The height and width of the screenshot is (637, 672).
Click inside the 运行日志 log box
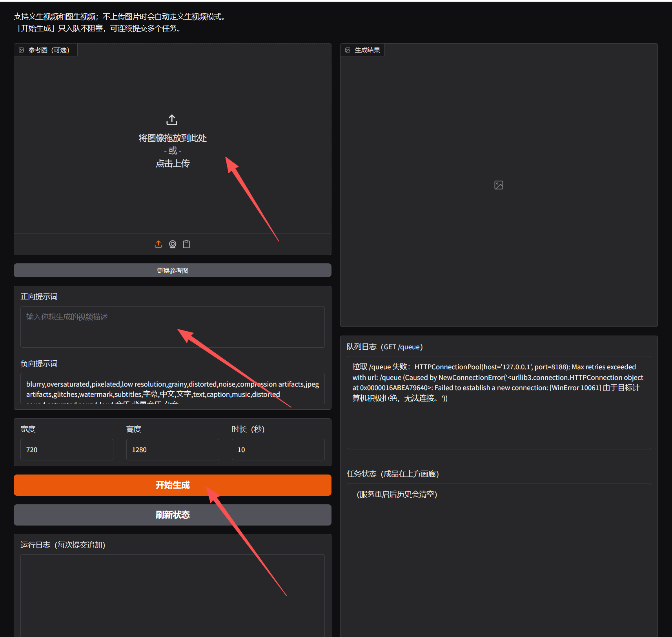click(x=173, y=593)
